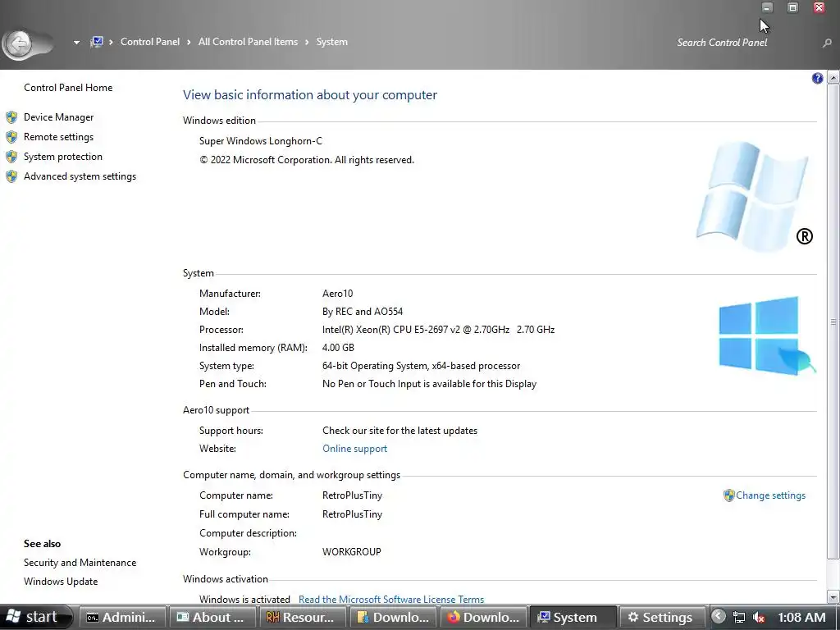Viewport: 840px width, 630px height.
Task: Click the shield icon beside Device Manager
Action: [11, 116]
